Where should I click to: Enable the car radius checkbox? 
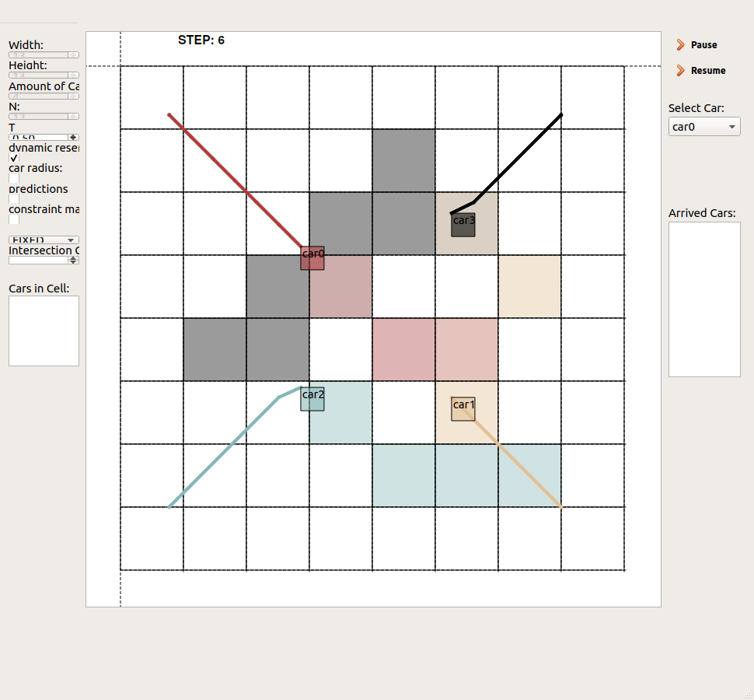(14, 178)
